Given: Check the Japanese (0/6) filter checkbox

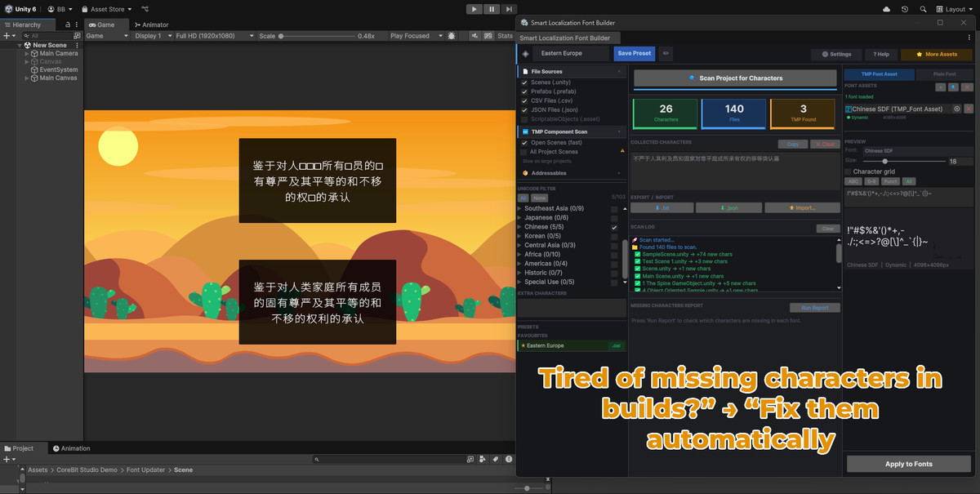Looking at the screenshot, I should click(614, 218).
